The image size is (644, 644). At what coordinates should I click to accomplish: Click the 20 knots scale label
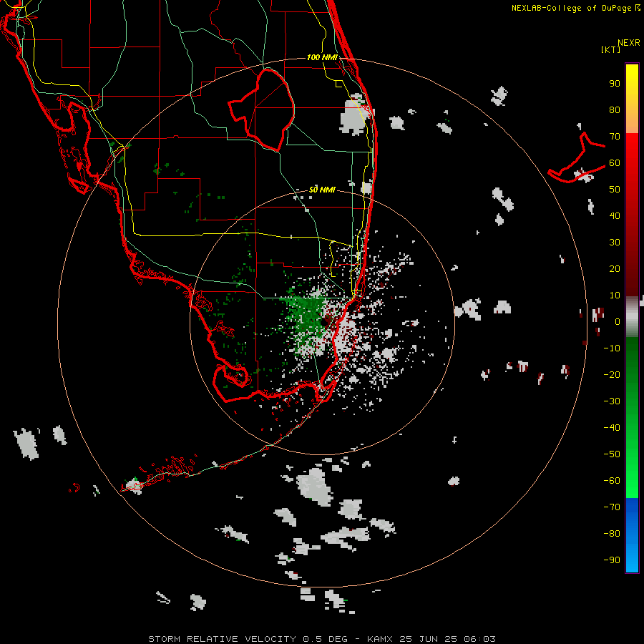tap(615, 268)
